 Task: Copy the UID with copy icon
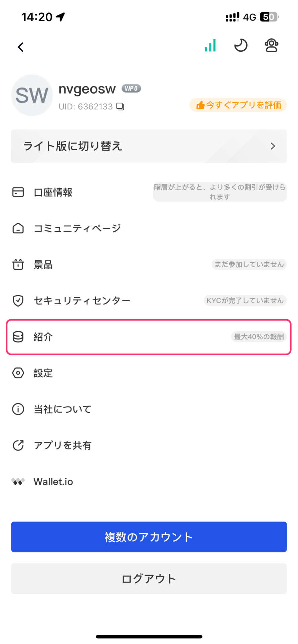coord(120,107)
